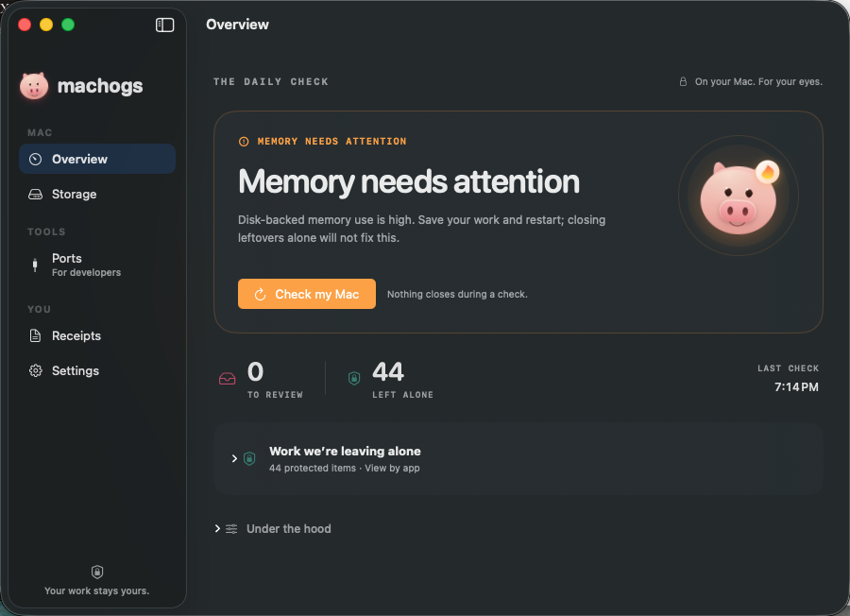850x616 pixels.
Task: Click the Work we're leaving alone title
Action: pos(345,452)
